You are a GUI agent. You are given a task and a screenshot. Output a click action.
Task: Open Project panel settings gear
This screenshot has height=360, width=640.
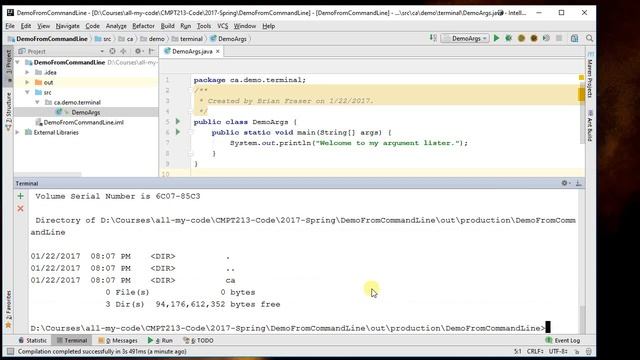pos(138,51)
